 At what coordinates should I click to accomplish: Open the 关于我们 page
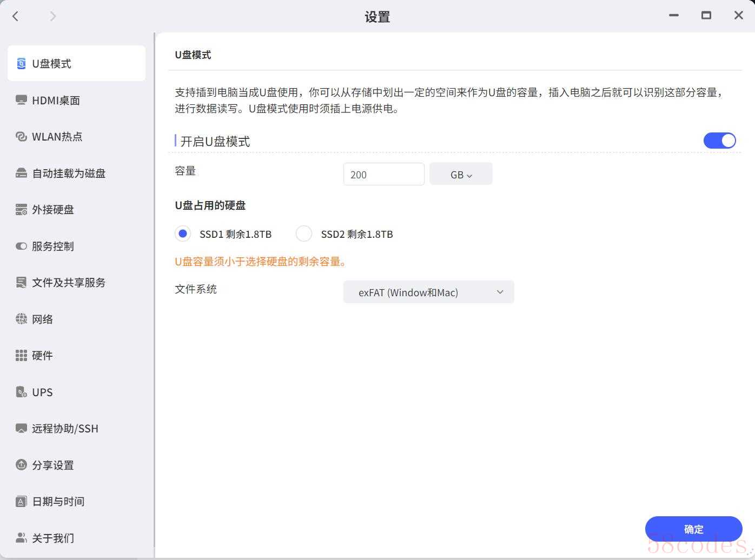click(x=52, y=538)
